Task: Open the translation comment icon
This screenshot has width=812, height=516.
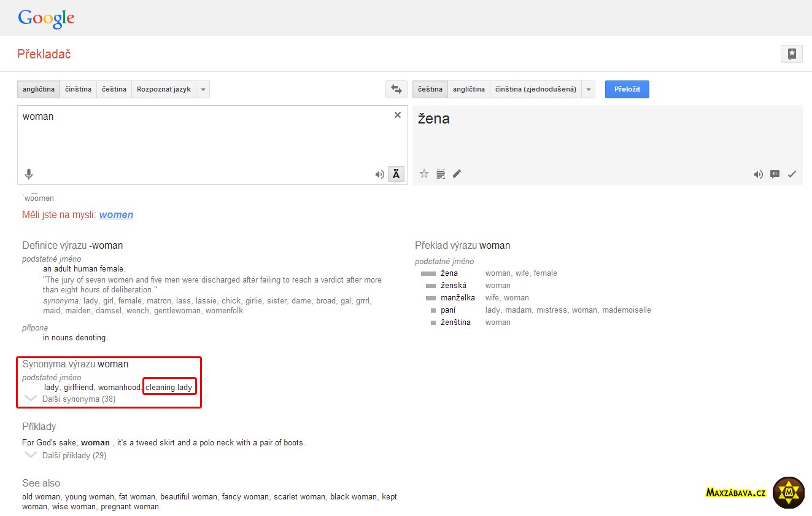Action: (x=775, y=174)
